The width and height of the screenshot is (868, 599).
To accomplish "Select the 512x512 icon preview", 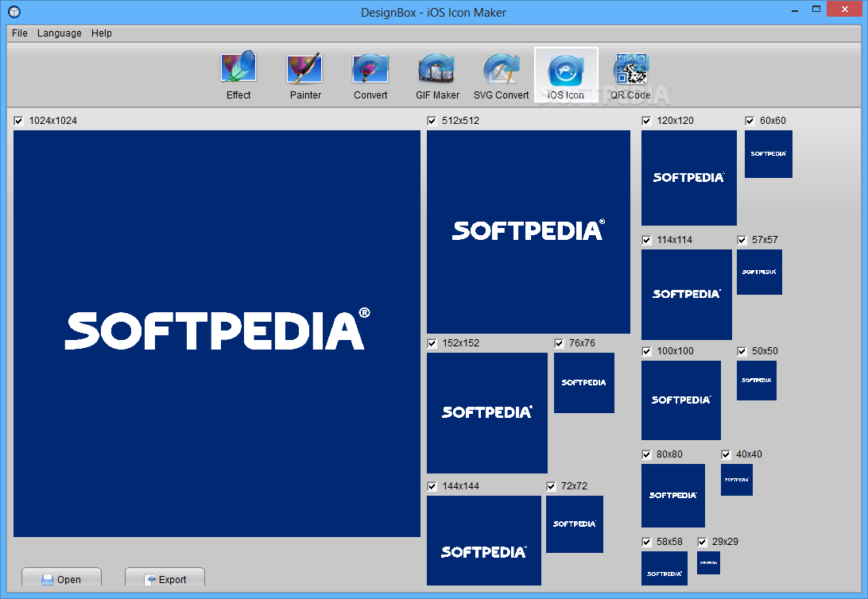I will coord(529,232).
